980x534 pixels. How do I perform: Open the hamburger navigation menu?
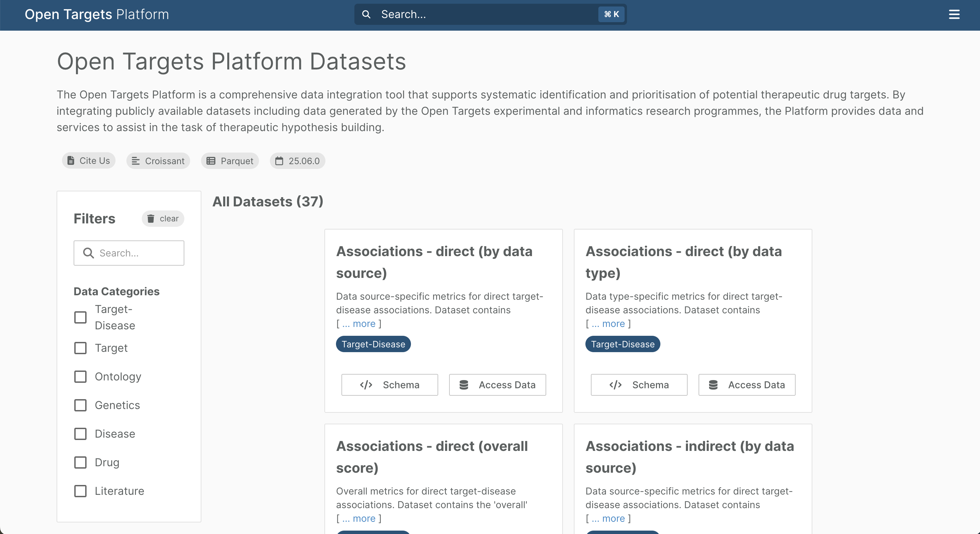[954, 14]
